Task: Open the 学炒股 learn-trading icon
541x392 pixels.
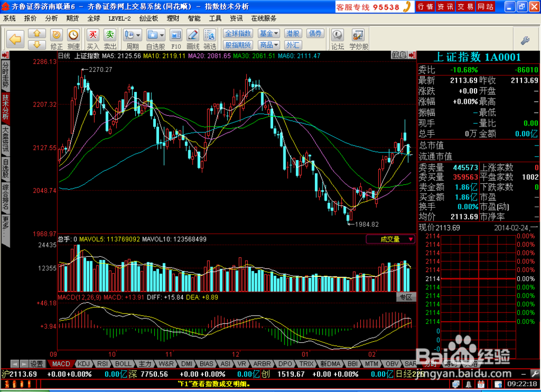Action: tap(359, 39)
